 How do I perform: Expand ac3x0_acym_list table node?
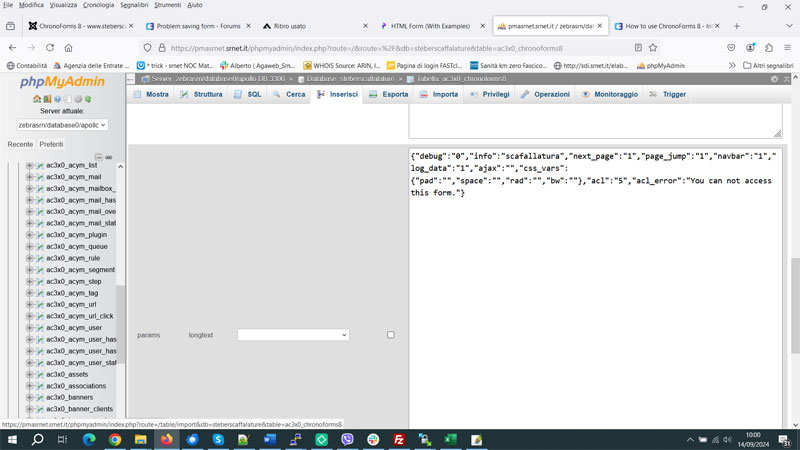coord(30,165)
